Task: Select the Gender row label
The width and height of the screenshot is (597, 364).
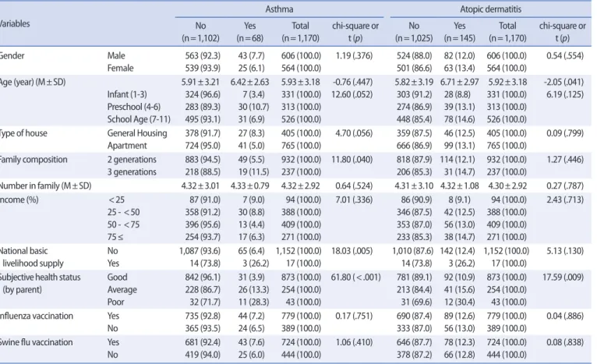Action: coord(12,55)
